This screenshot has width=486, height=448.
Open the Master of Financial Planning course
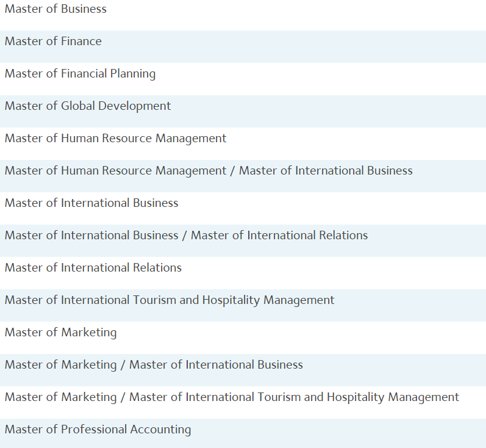point(80,74)
